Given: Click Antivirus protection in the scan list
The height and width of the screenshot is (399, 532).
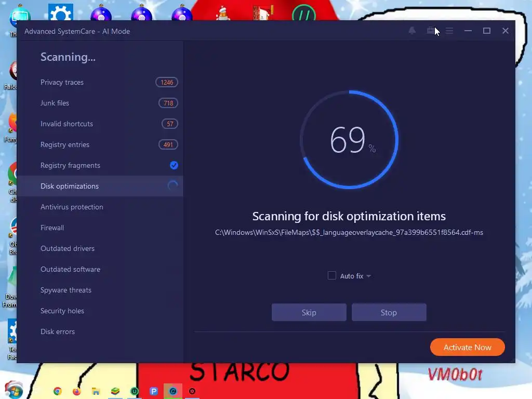Looking at the screenshot, I should click(100, 207).
